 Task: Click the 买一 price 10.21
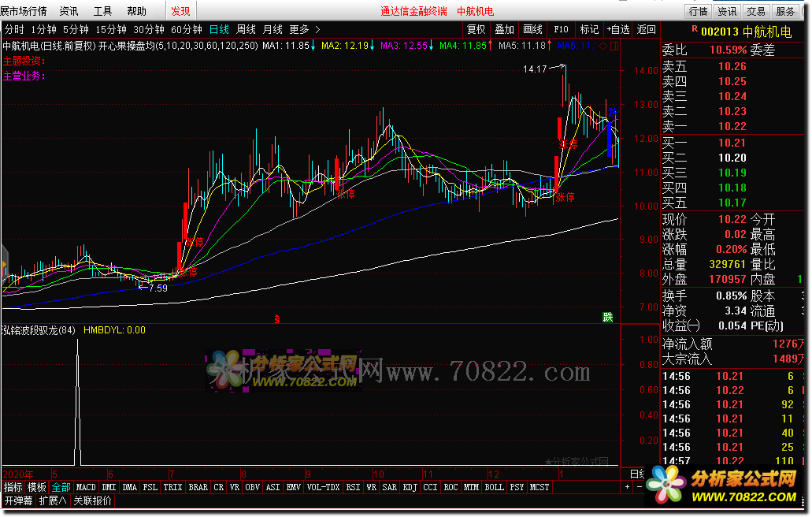click(732, 143)
